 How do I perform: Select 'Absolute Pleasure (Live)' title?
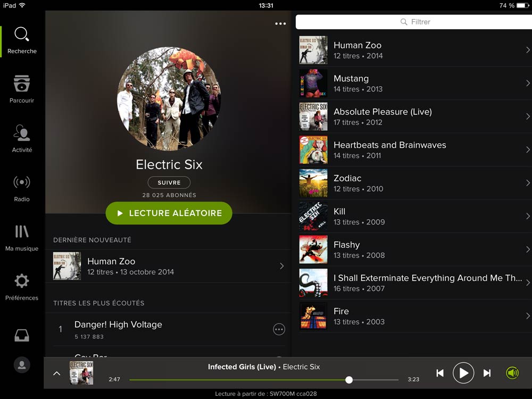(x=383, y=112)
